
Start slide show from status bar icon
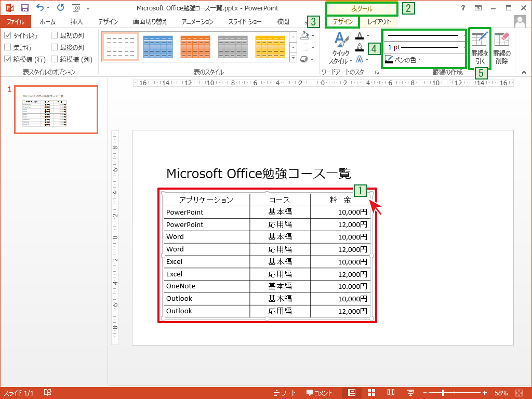coord(410,393)
